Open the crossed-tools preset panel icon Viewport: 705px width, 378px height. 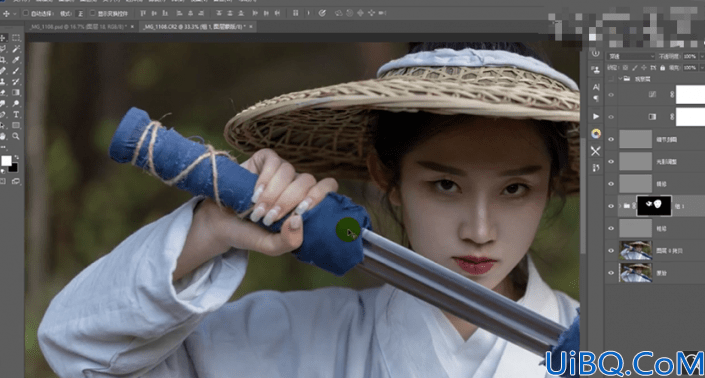(x=596, y=151)
